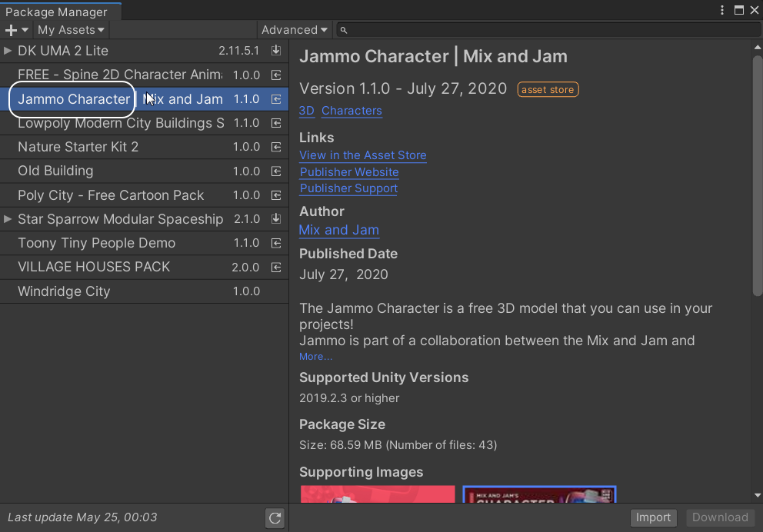Viewport: 763px width, 532px height.
Task: Click the import icon for Nature Starter Kit 2
Action: [276, 147]
